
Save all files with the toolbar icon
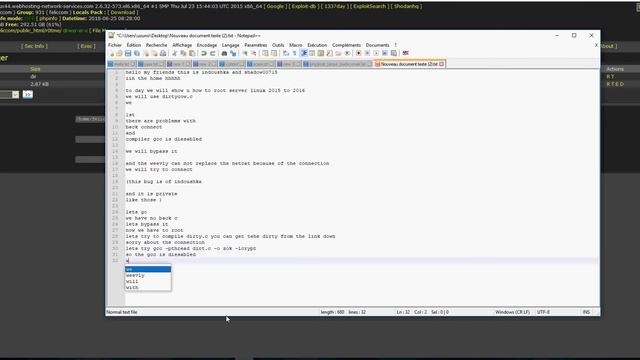pyautogui.click(x=137, y=53)
